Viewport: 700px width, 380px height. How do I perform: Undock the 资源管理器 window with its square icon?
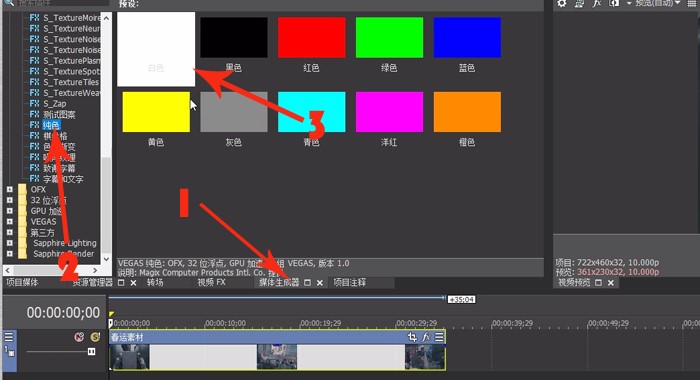[121, 283]
